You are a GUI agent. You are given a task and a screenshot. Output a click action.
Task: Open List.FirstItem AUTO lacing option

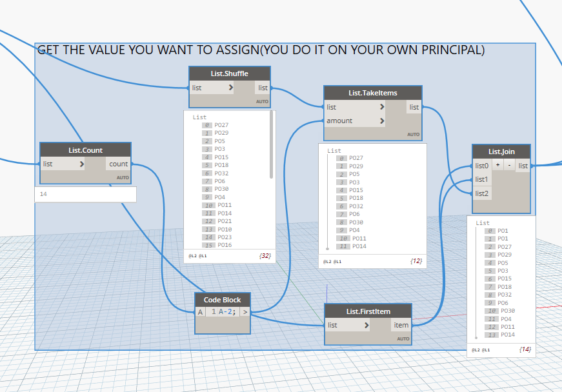point(403,338)
